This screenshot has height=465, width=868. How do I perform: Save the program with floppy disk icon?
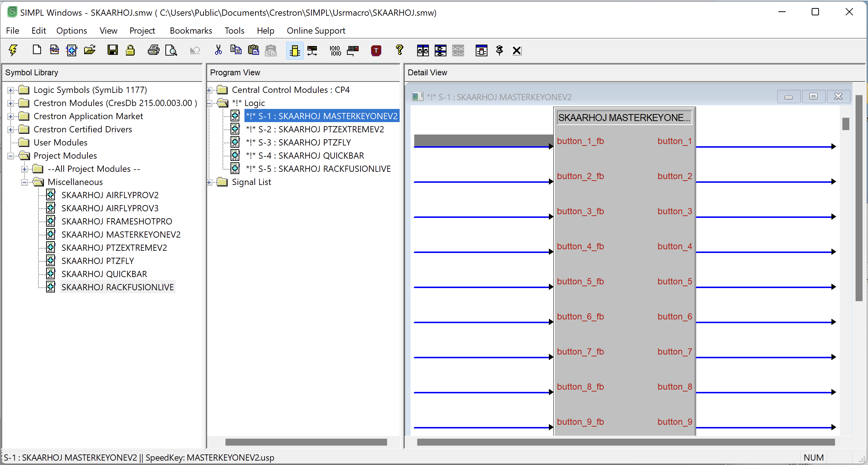click(112, 50)
